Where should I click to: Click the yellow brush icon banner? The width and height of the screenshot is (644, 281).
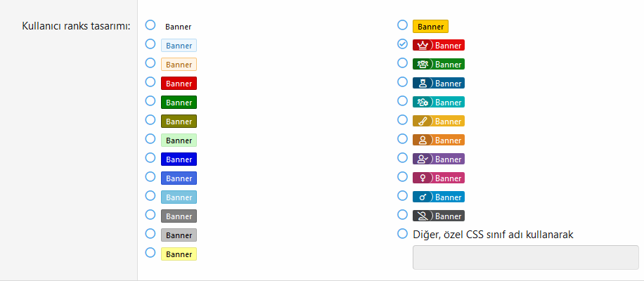pos(438,122)
